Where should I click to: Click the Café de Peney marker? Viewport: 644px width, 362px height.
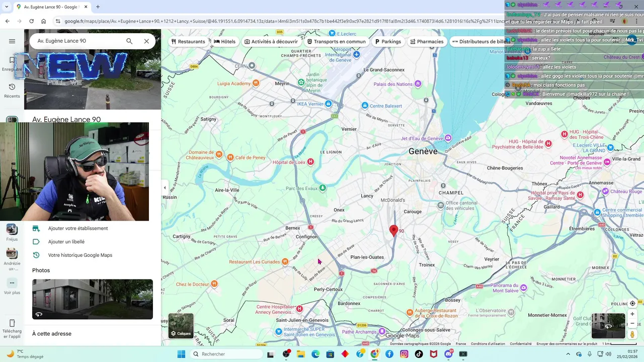(x=230, y=157)
